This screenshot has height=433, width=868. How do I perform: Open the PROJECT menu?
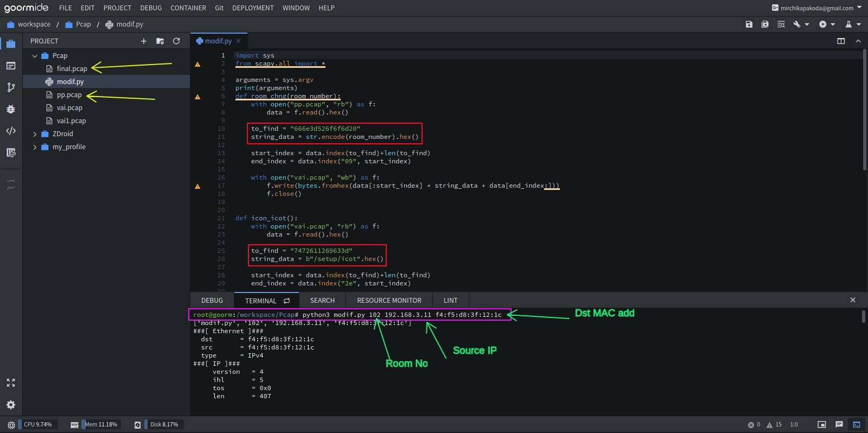click(x=117, y=8)
